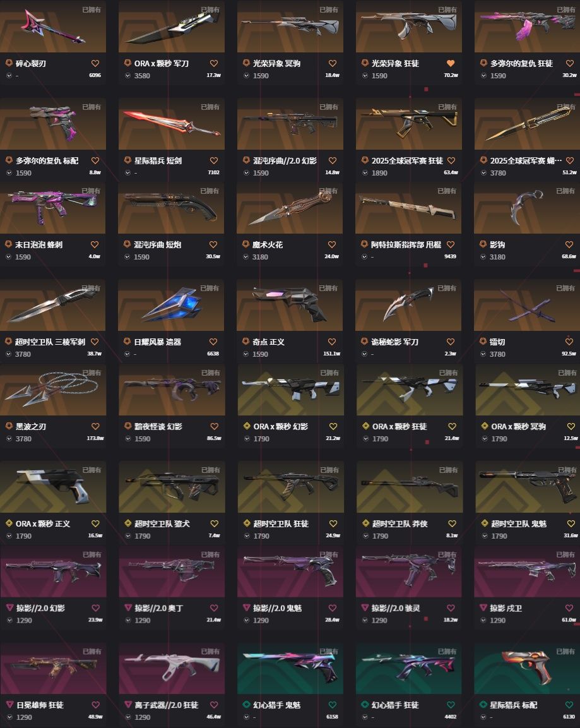Click the 已拥有 label on the 多弥尔的复仇 狂徒 card
580x728 pixels.
[566, 9]
